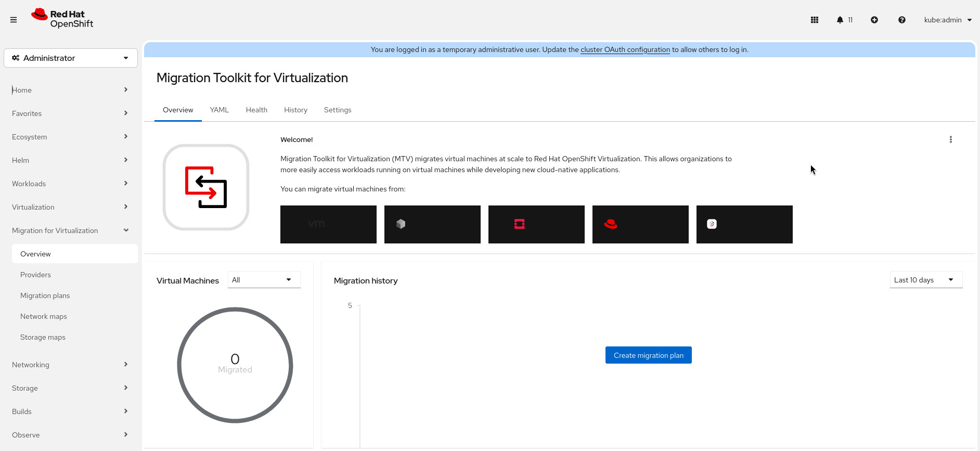This screenshot has height=451, width=980.
Task: Click the Create migration plan button
Action: (649, 355)
